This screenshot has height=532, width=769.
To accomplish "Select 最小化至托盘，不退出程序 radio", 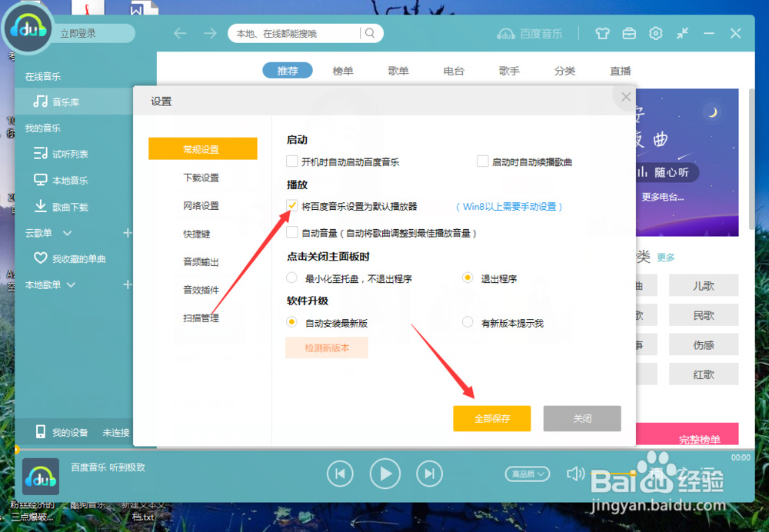I will click(x=291, y=278).
